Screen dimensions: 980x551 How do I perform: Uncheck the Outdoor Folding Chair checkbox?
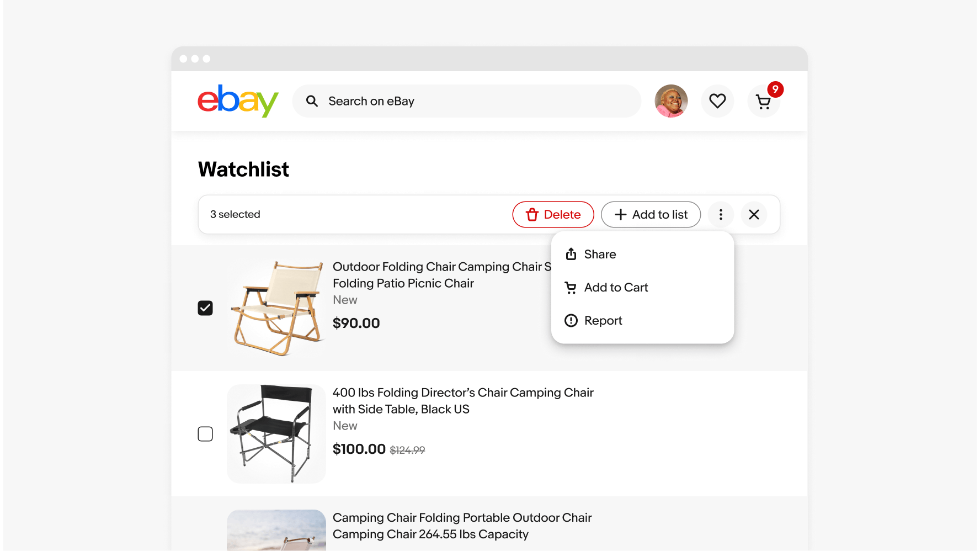(x=205, y=308)
